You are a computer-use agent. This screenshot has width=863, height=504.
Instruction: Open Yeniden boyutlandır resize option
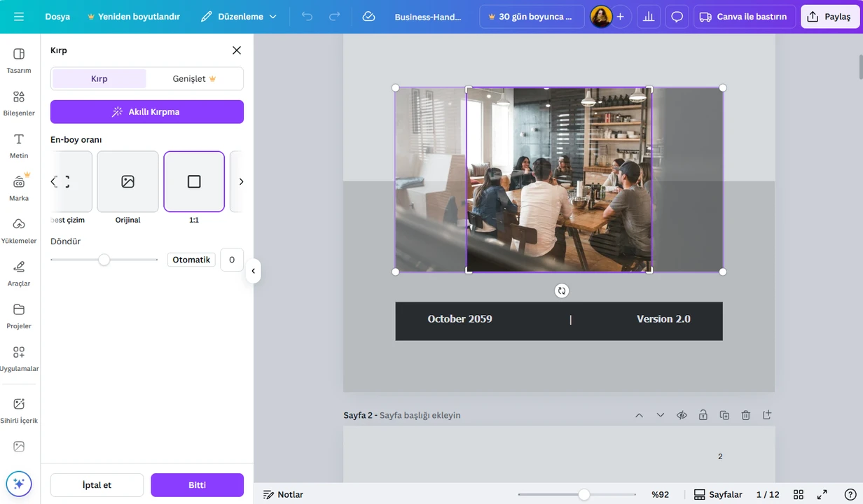[134, 16]
